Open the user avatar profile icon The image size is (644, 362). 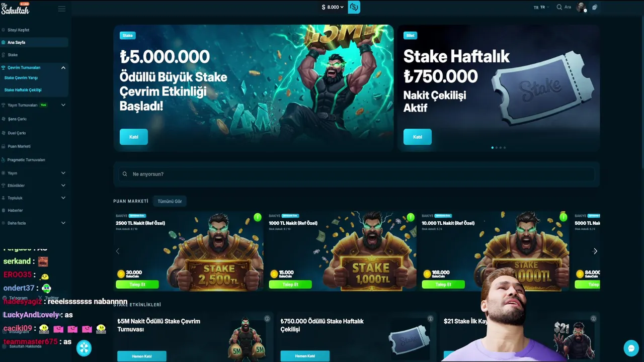(x=581, y=7)
